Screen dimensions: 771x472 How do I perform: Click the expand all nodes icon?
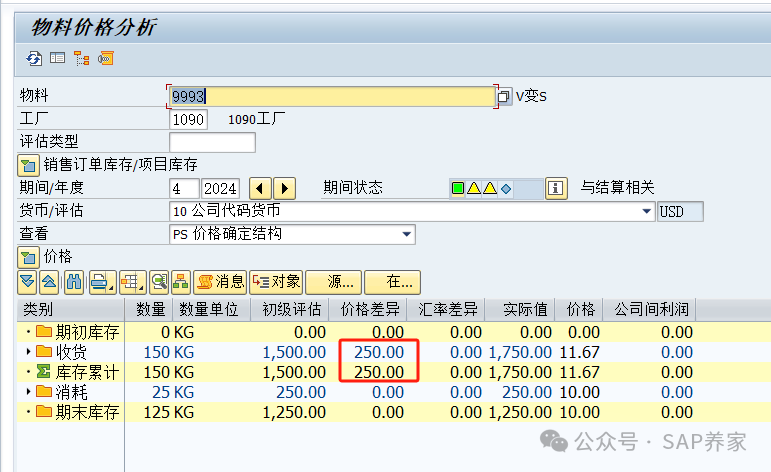pyautogui.click(x=28, y=282)
